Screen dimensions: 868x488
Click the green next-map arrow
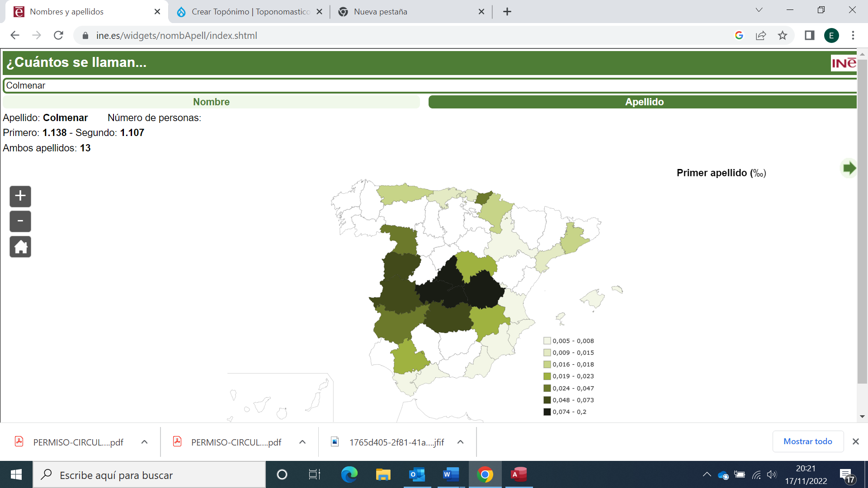click(849, 168)
